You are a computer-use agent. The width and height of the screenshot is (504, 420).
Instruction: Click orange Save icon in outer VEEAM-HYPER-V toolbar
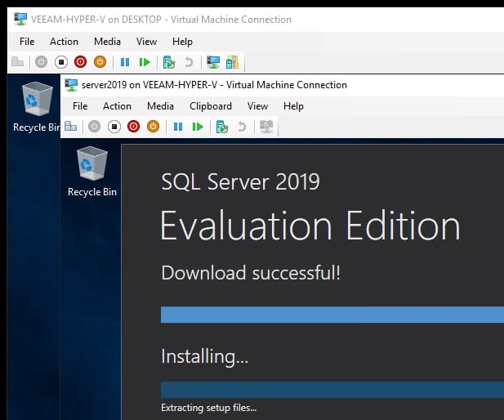coord(100,62)
